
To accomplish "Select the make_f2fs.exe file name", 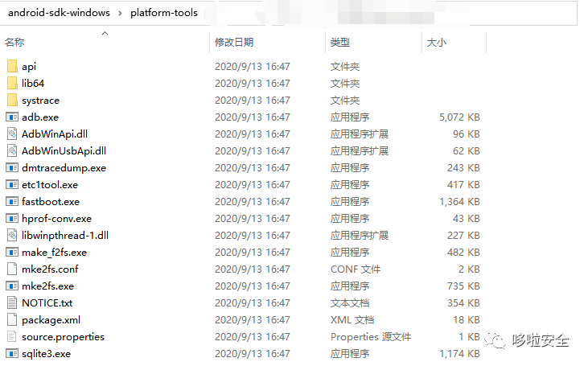I will (55, 253).
